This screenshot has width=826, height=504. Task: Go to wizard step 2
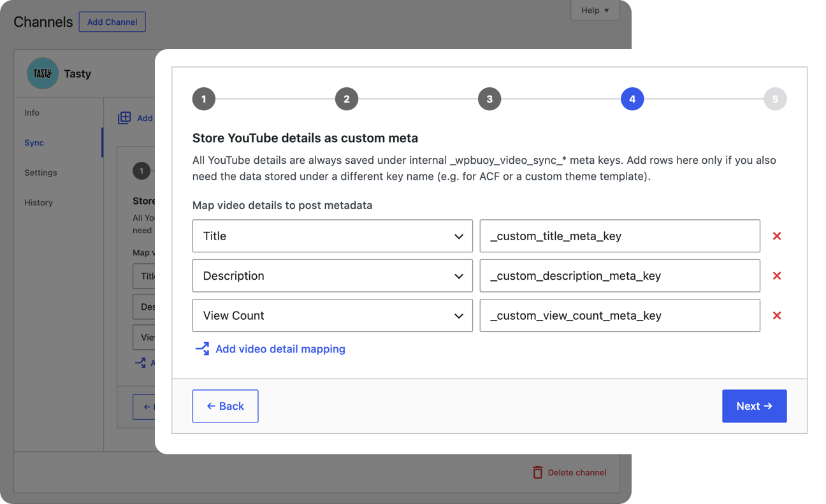click(347, 99)
